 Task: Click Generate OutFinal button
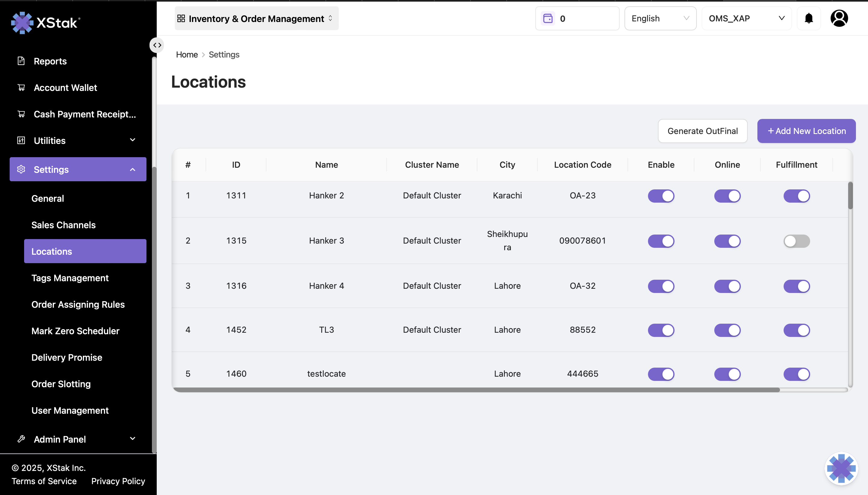[702, 131]
